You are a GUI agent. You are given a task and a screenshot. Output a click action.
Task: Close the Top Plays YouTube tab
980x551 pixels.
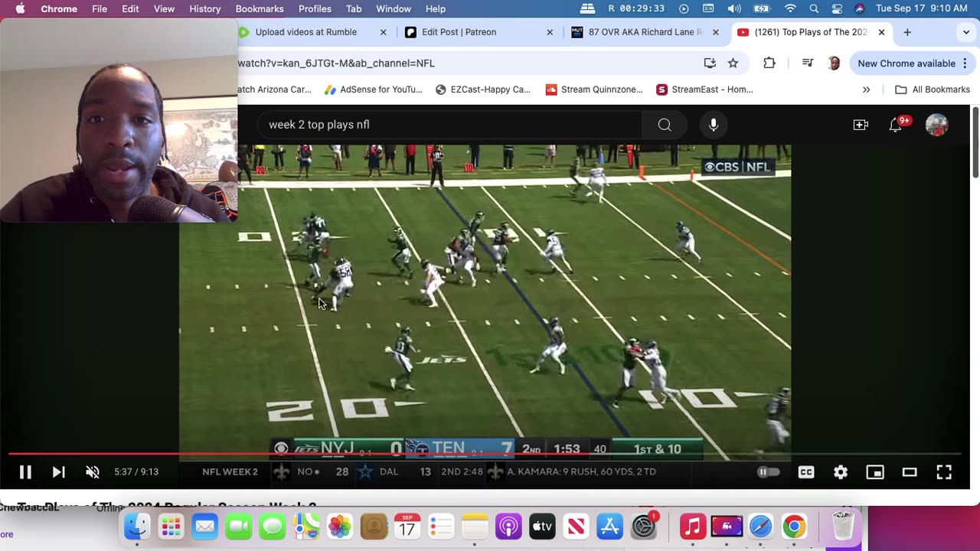tap(881, 32)
